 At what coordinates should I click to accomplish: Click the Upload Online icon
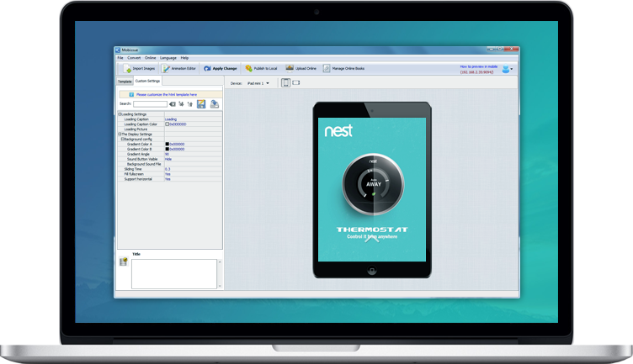coord(290,69)
